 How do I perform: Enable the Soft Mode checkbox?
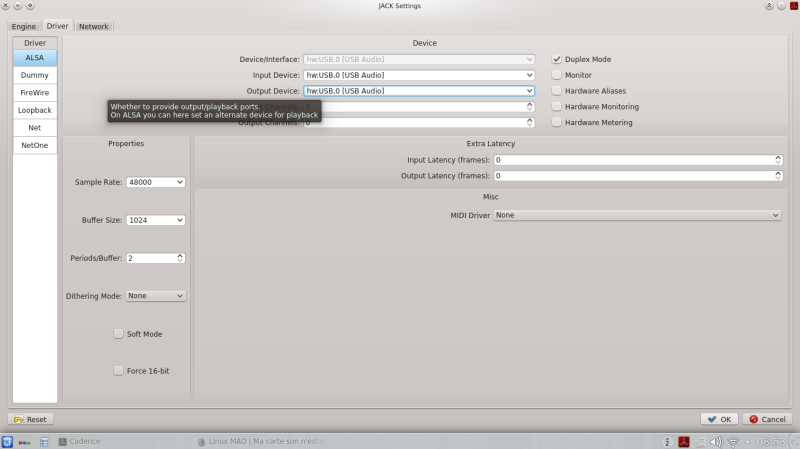pos(118,334)
